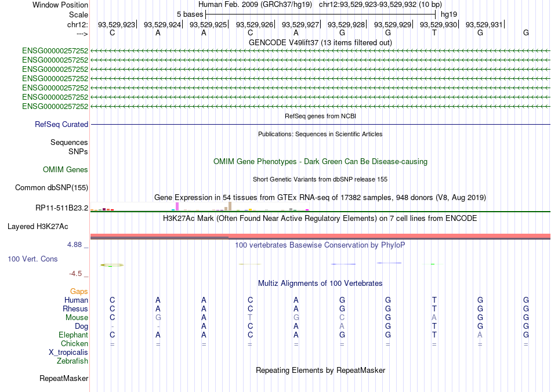Screen dimensions: 551x392
Task: Click the '--->' sequence direction arrow label
Action: point(82,34)
